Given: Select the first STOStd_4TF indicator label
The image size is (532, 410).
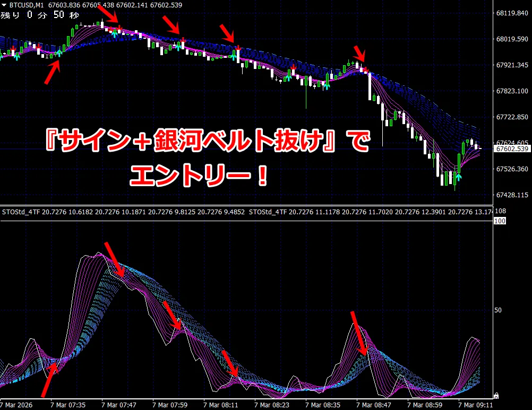Looking at the screenshot, I should 21,212.
